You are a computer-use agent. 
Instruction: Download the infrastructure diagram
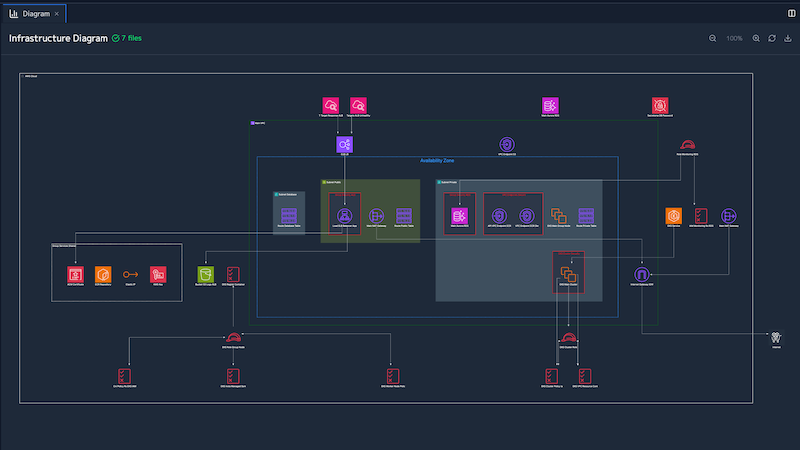pyautogui.click(x=786, y=38)
